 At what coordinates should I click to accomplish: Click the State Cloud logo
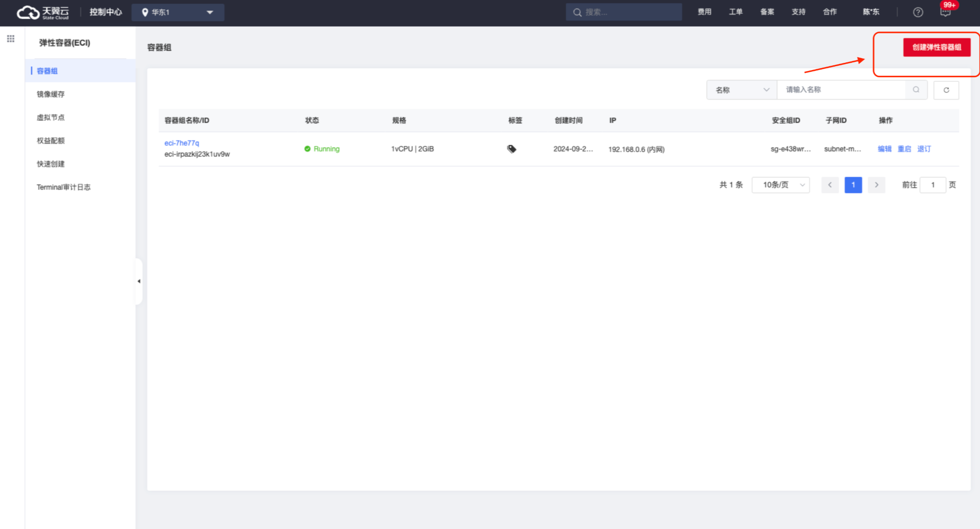(43, 12)
